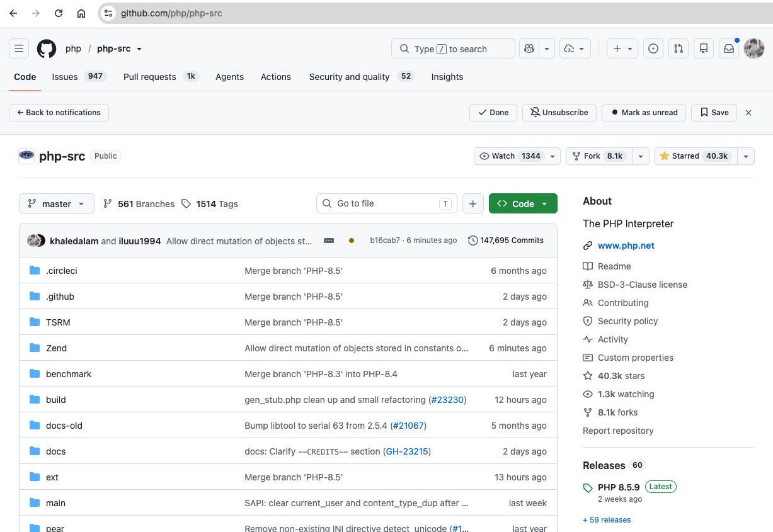Open the benchmark folder
The image size is (773, 532).
click(69, 374)
